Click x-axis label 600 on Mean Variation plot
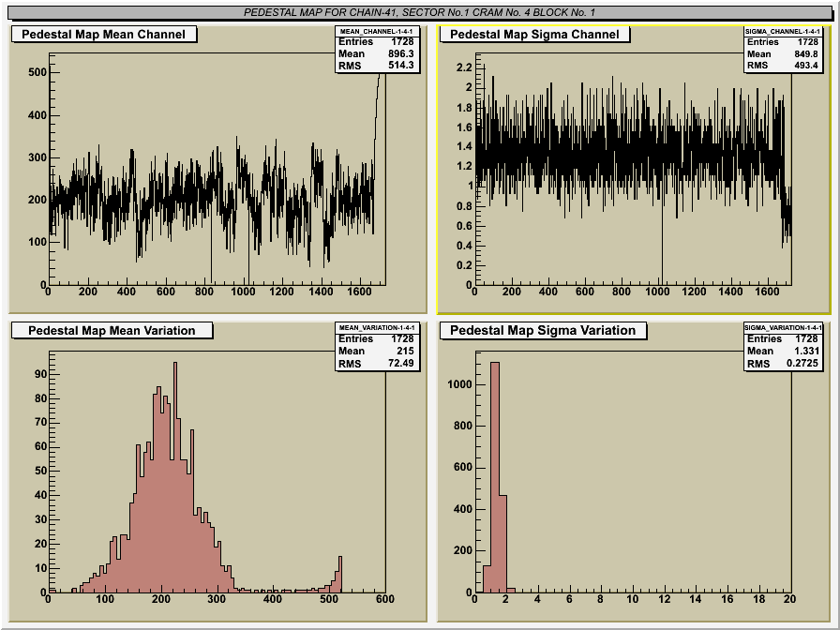This screenshot has width=840, height=630. coord(384,599)
